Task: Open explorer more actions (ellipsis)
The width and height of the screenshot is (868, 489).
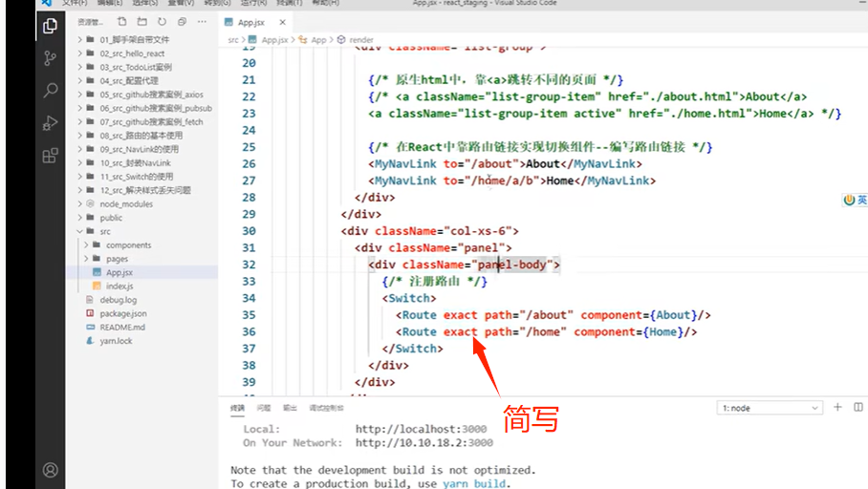Action: coord(202,22)
